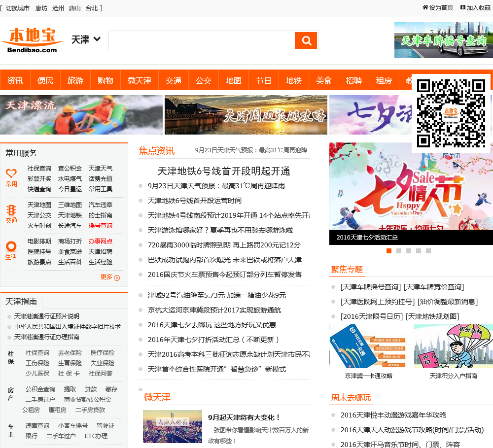Click the 生活 circle icon

tap(11, 246)
